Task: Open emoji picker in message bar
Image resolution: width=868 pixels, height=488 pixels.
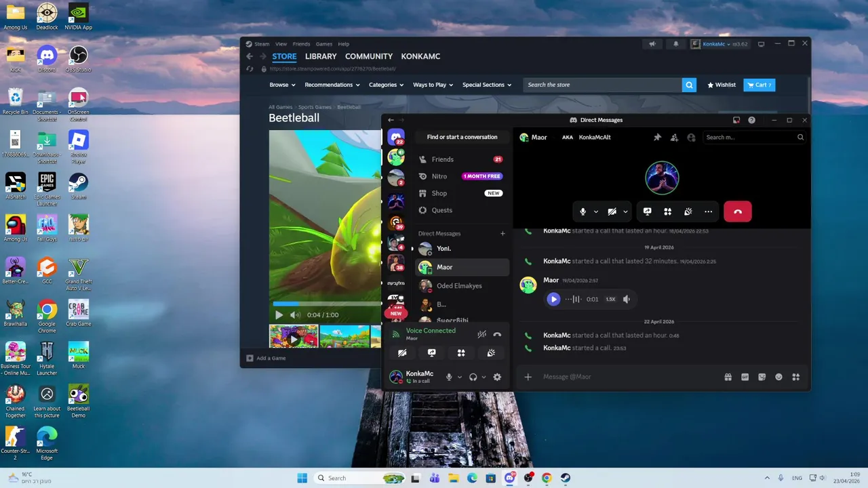Action: [778, 377]
